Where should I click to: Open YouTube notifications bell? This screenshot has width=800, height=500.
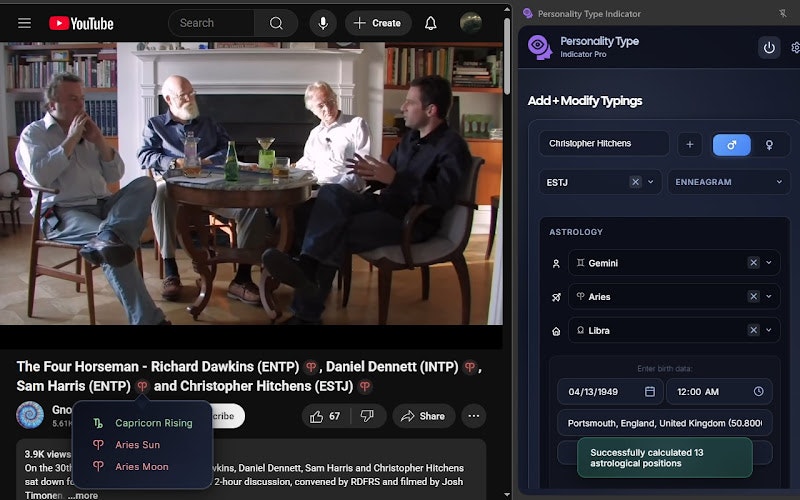[x=431, y=23]
